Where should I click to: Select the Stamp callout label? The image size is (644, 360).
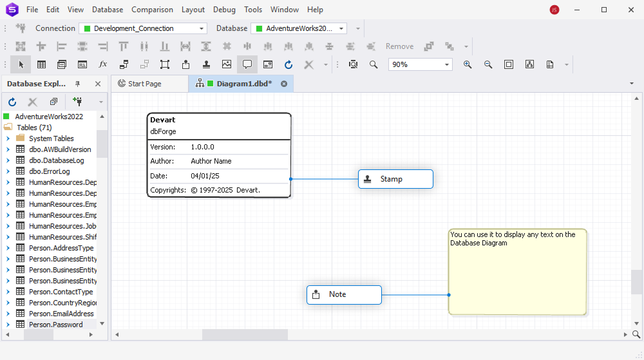pyautogui.click(x=395, y=179)
